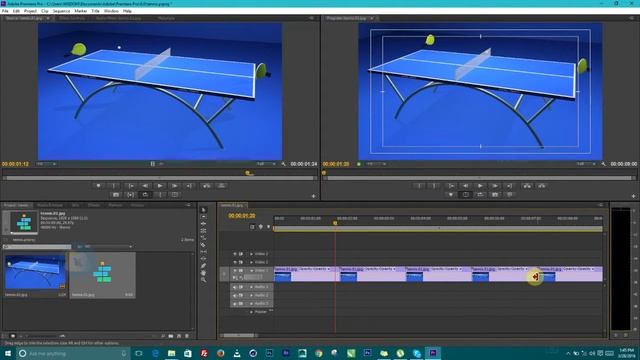Select the Track Select tool

point(203,217)
